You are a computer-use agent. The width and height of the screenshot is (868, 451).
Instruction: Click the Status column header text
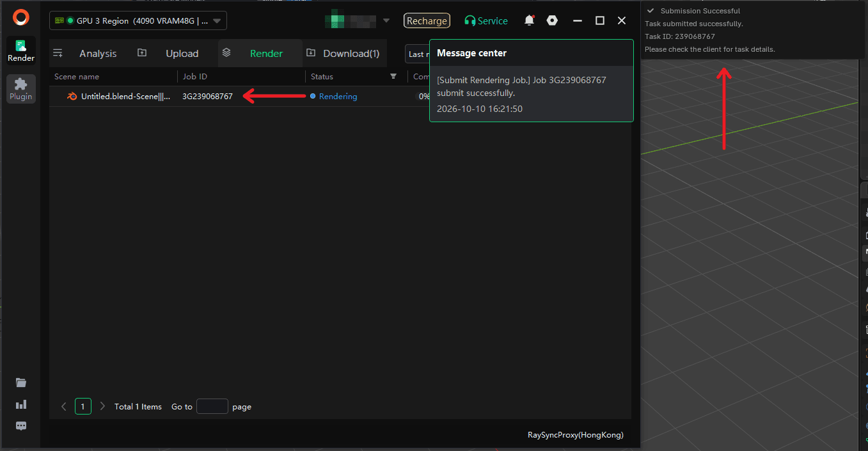[x=322, y=77]
